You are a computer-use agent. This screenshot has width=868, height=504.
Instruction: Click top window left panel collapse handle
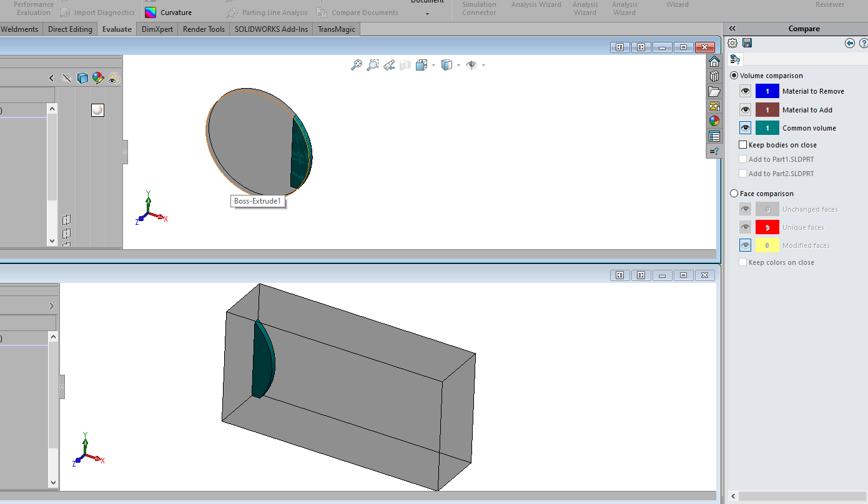(x=125, y=152)
